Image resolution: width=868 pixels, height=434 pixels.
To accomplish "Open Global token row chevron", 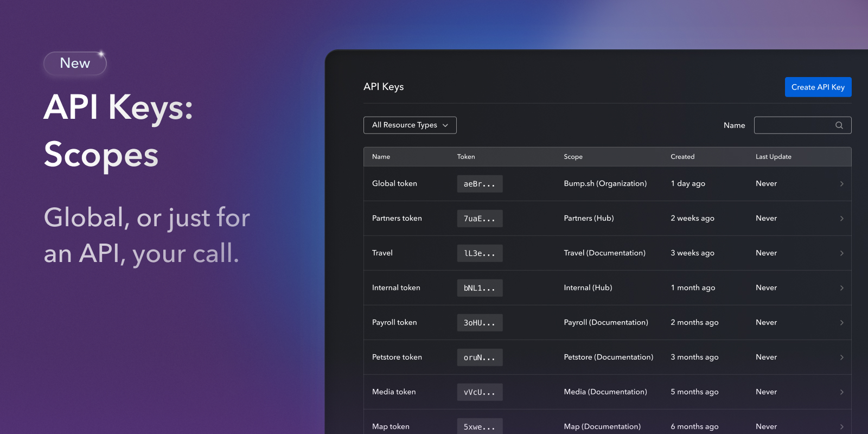I will pyautogui.click(x=842, y=184).
